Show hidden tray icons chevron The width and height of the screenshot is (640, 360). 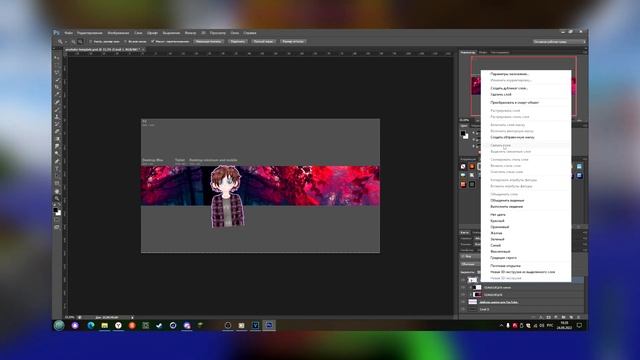(x=501, y=325)
